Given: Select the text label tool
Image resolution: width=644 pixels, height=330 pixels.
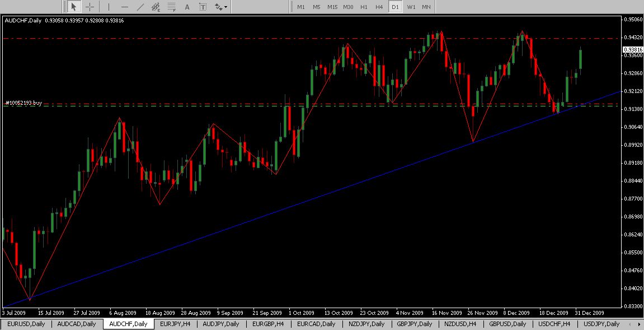Looking at the screenshot, I should (x=203, y=7).
